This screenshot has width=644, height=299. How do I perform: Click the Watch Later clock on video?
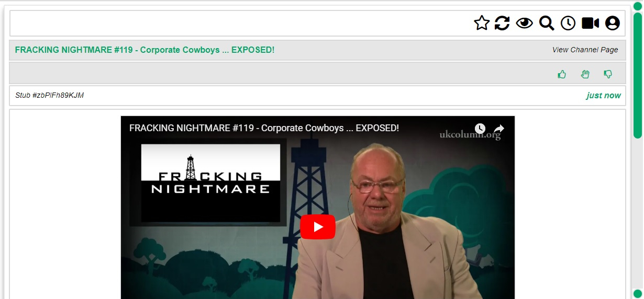pyautogui.click(x=480, y=129)
